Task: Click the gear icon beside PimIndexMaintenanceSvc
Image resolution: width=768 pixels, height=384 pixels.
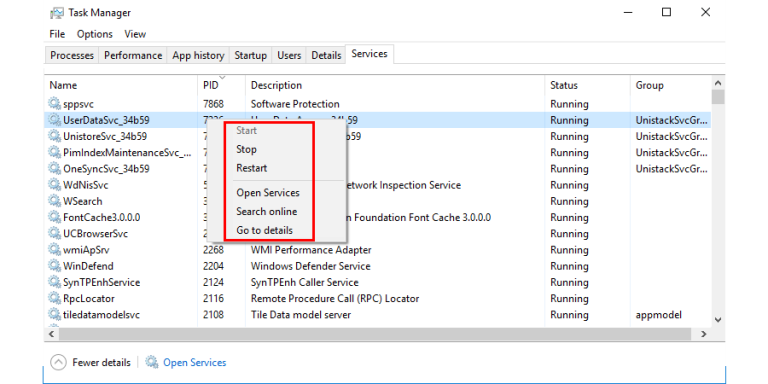Action: coord(54,152)
